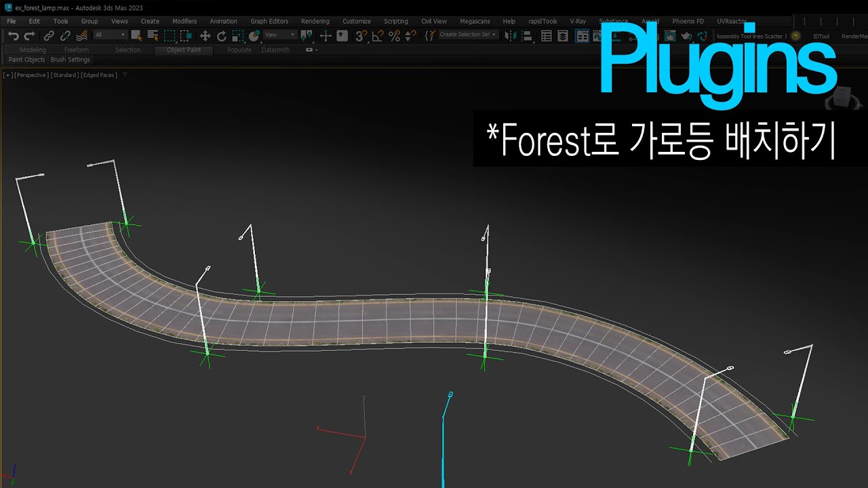Screen dimensions: 868x488
Task: Click the viewport filter funnel icon
Action: pyautogui.click(x=125, y=75)
